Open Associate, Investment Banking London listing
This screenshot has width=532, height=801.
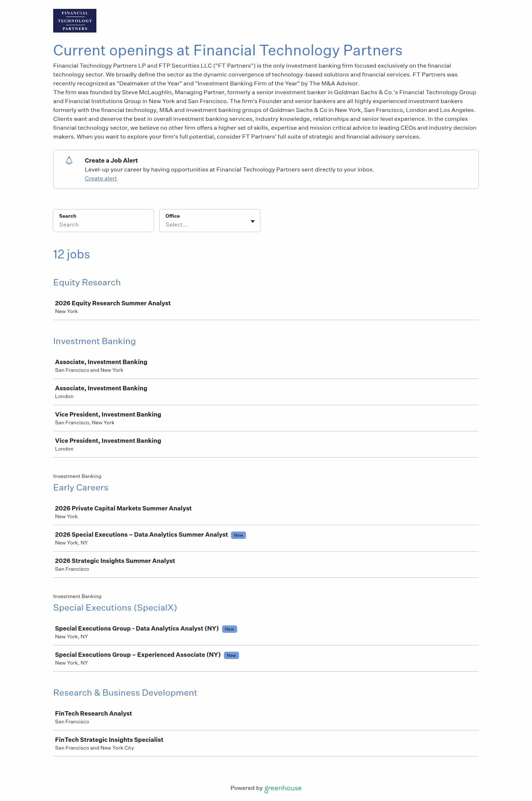(101, 388)
